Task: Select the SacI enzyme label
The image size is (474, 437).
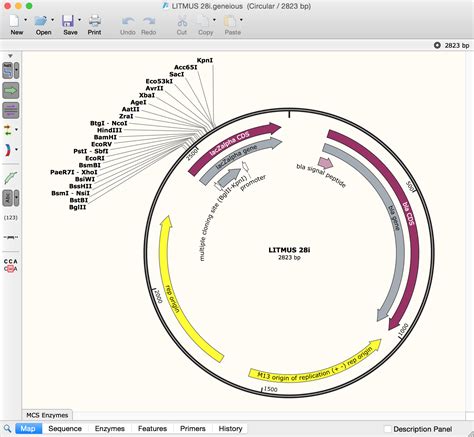Action: click(x=177, y=74)
